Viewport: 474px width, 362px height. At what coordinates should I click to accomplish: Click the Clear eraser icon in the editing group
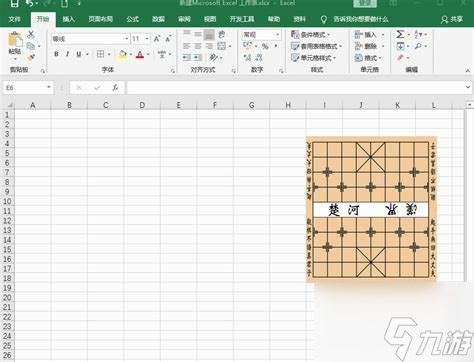pos(400,58)
